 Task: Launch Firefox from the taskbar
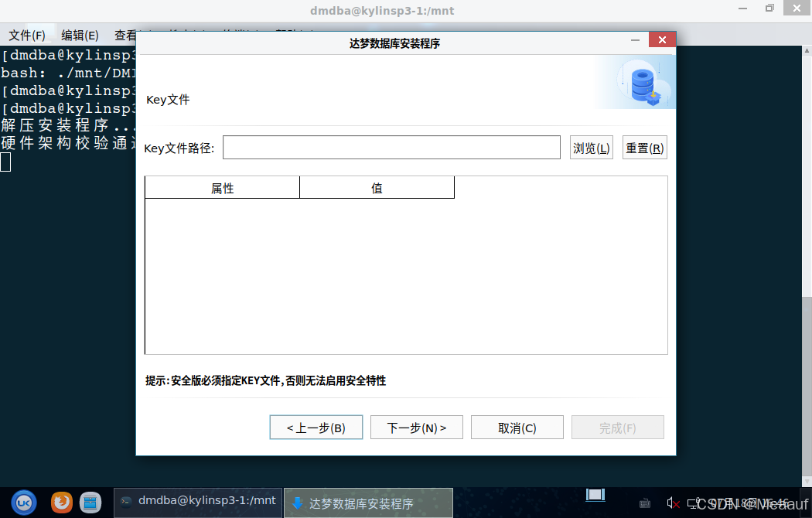tap(62, 502)
